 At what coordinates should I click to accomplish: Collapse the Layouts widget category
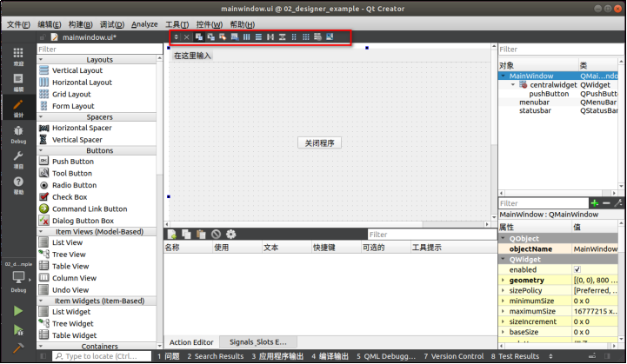click(x=41, y=60)
